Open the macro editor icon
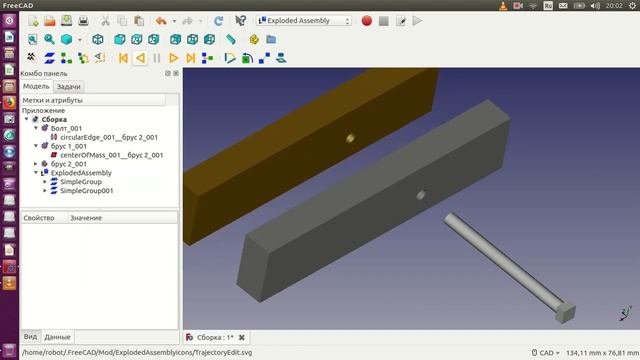The image size is (640, 360). point(401,21)
